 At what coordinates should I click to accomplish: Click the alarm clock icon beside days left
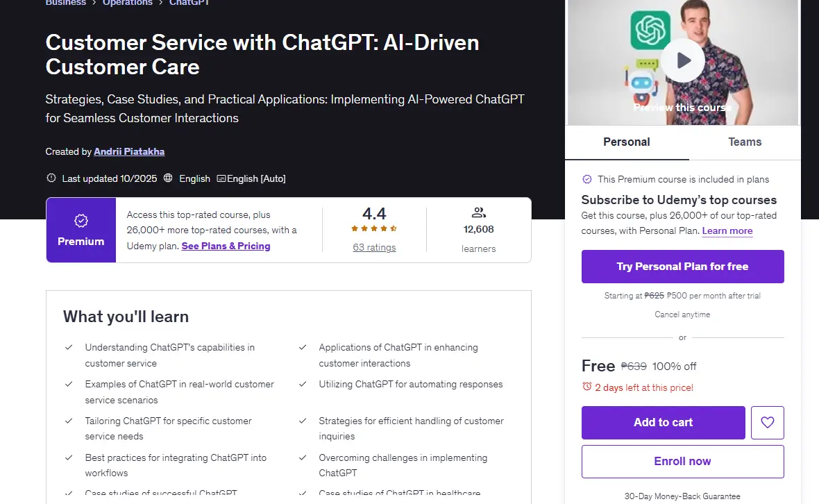pyautogui.click(x=586, y=387)
